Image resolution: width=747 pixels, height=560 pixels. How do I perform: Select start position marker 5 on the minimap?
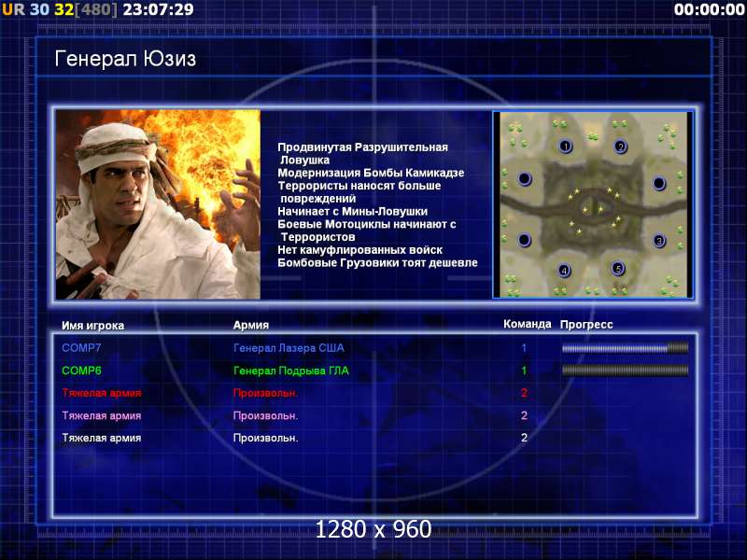(x=618, y=269)
